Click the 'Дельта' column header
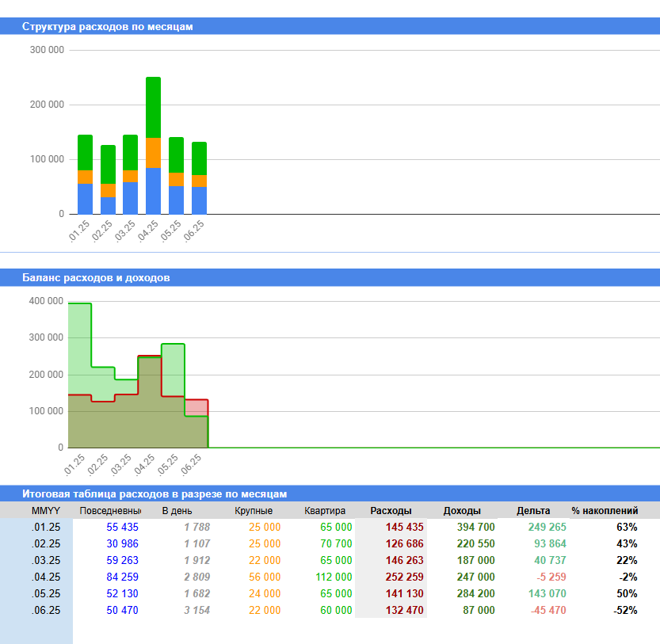 pos(533,511)
